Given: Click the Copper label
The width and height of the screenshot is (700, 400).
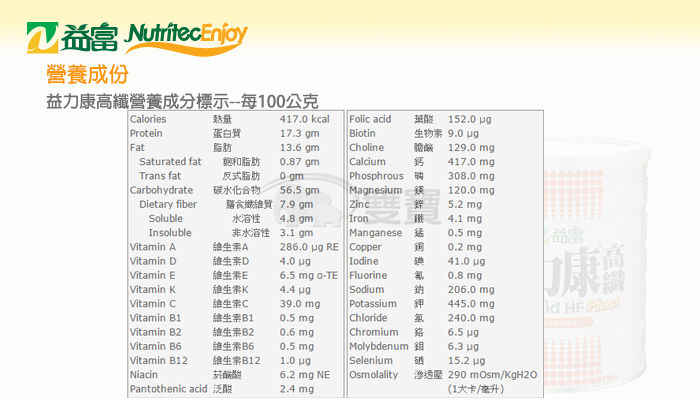Looking at the screenshot, I should pos(365,247).
